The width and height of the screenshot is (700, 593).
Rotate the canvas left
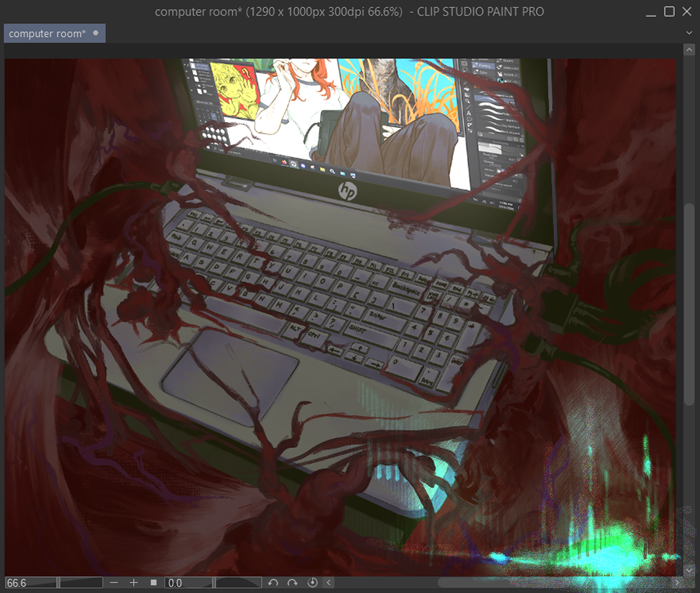[273, 583]
